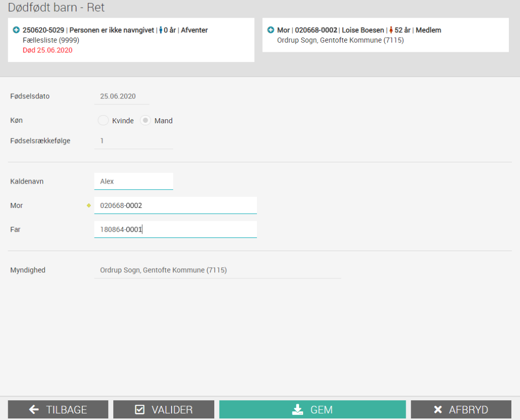This screenshot has height=420, width=520.
Task: Click the Medlem status text
Action: pos(429,30)
